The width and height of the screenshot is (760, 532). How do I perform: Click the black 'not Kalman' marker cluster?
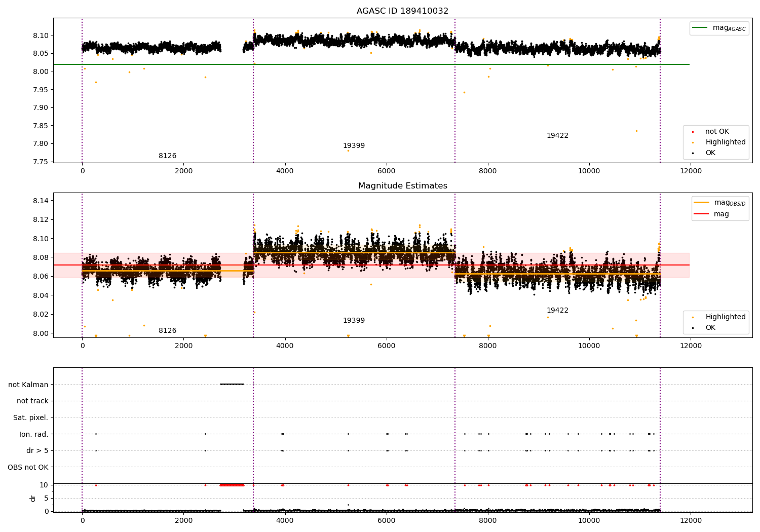pyautogui.click(x=232, y=385)
